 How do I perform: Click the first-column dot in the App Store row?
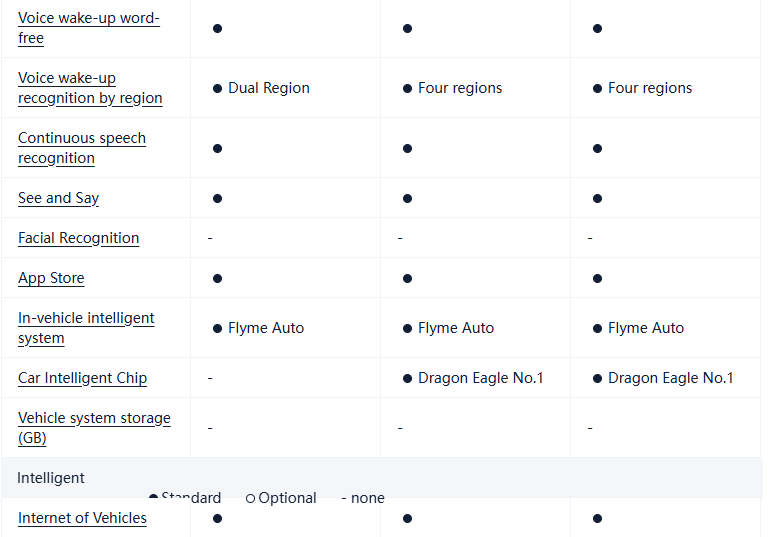(217, 278)
